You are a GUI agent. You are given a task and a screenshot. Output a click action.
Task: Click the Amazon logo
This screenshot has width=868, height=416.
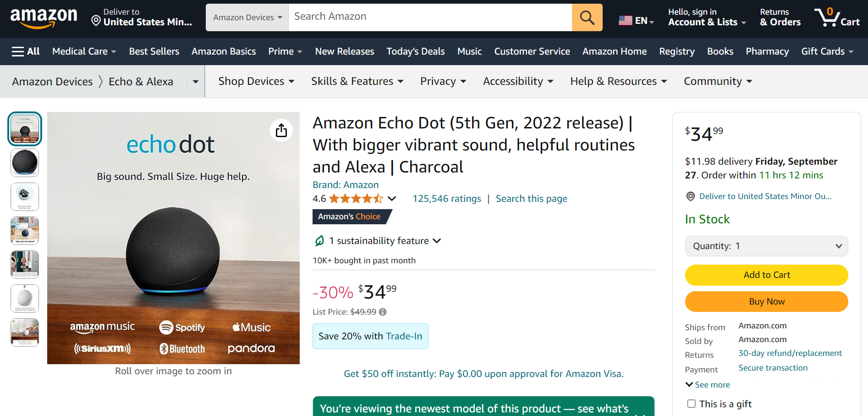(44, 17)
